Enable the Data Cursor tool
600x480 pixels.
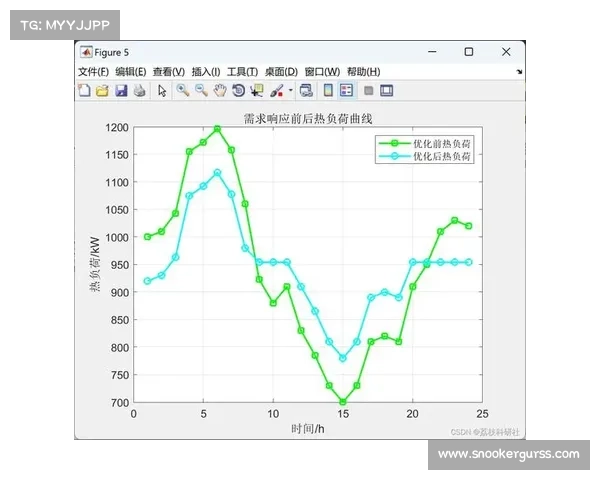point(257,91)
